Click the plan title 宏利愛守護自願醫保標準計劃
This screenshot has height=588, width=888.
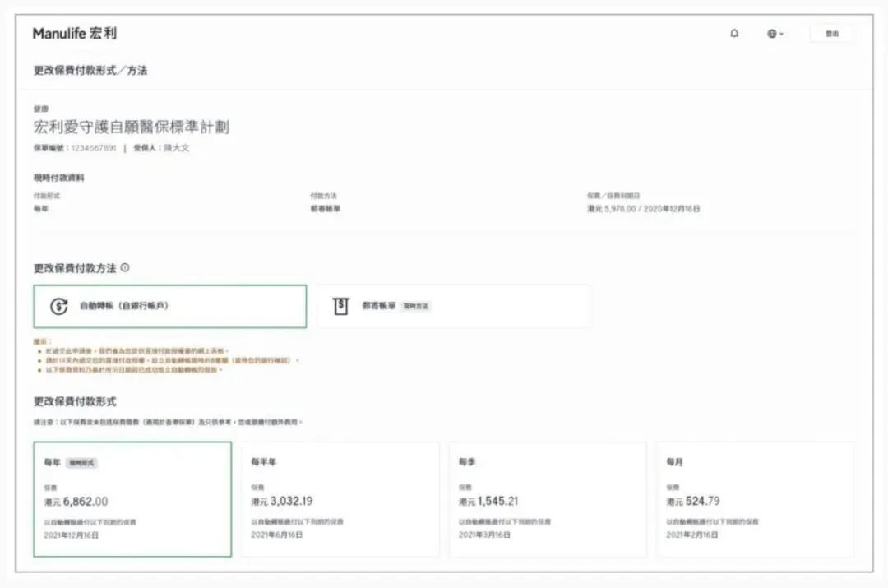click(132, 127)
